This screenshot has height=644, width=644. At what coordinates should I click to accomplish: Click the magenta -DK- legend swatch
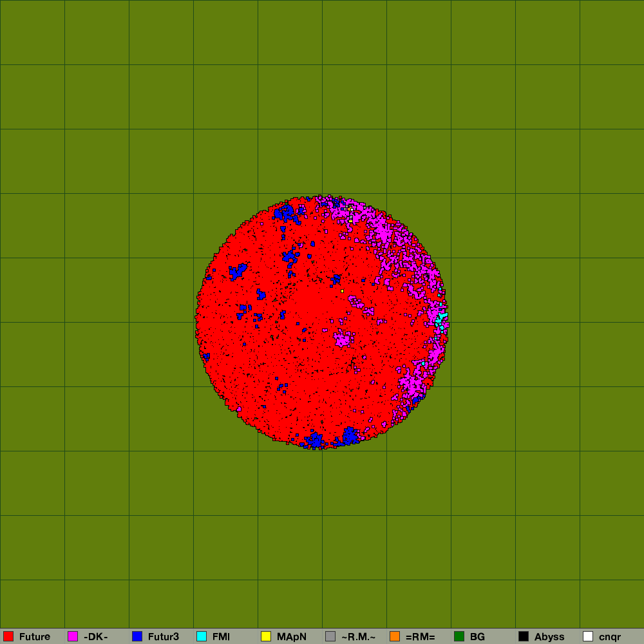[x=73, y=636]
